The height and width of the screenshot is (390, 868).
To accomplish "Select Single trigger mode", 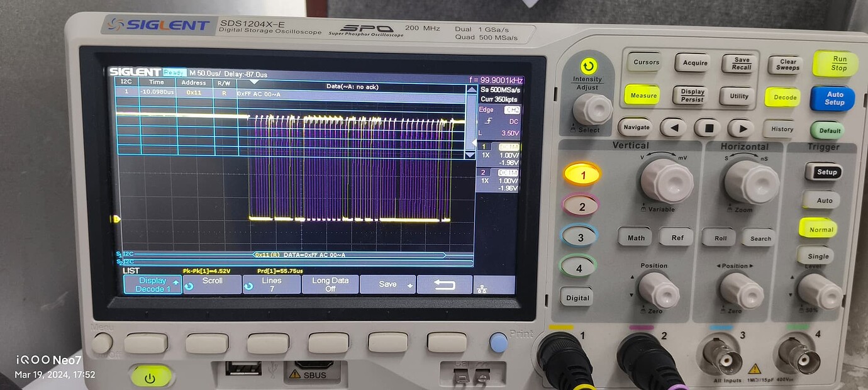I will [x=817, y=256].
